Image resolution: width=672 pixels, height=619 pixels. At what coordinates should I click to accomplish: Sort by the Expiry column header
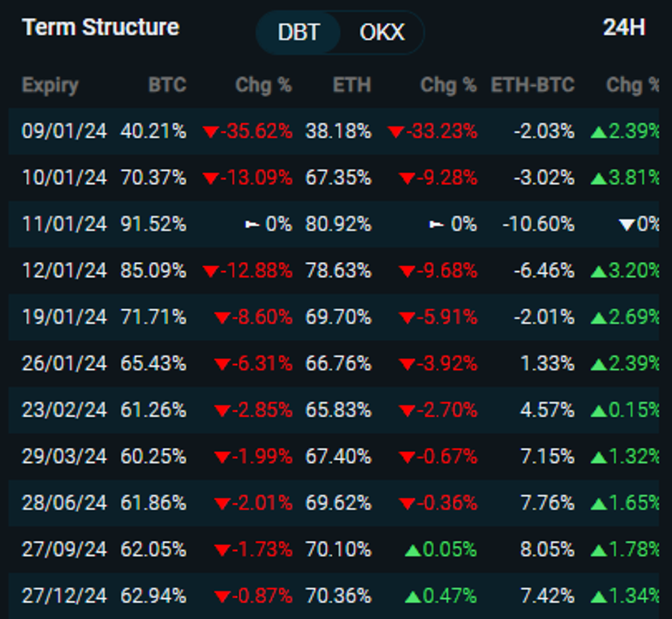tap(50, 85)
